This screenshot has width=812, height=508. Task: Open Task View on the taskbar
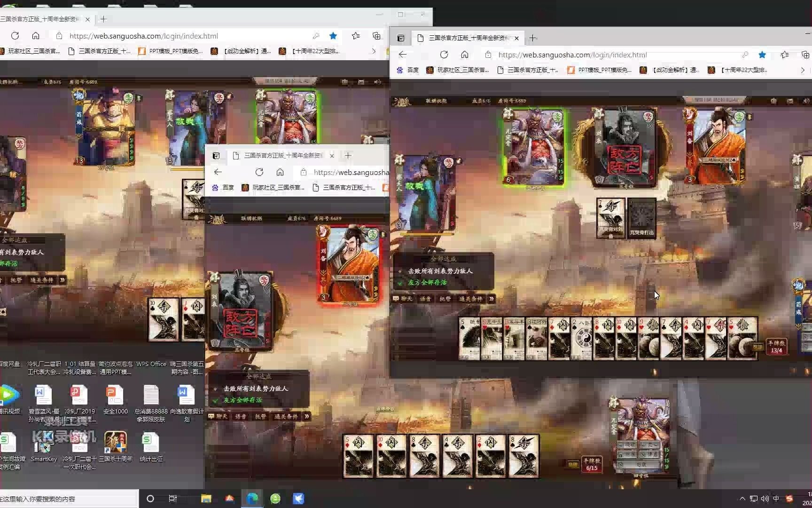click(173, 499)
